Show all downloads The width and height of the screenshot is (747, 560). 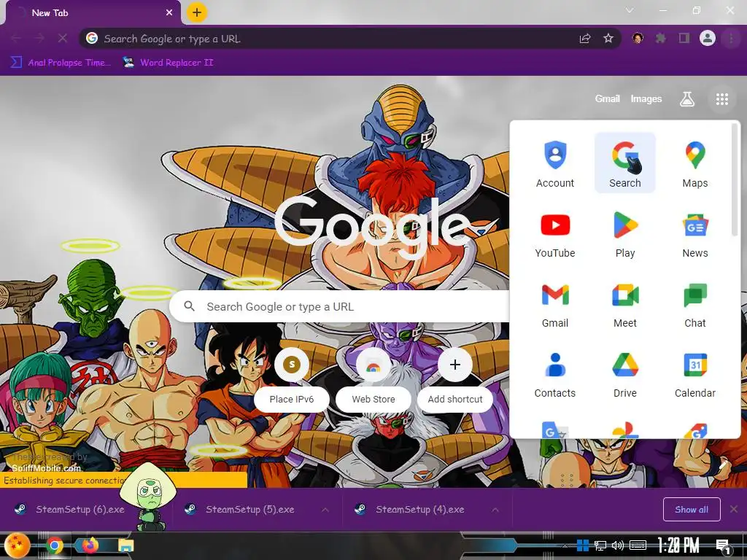click(x=692, y=510)
